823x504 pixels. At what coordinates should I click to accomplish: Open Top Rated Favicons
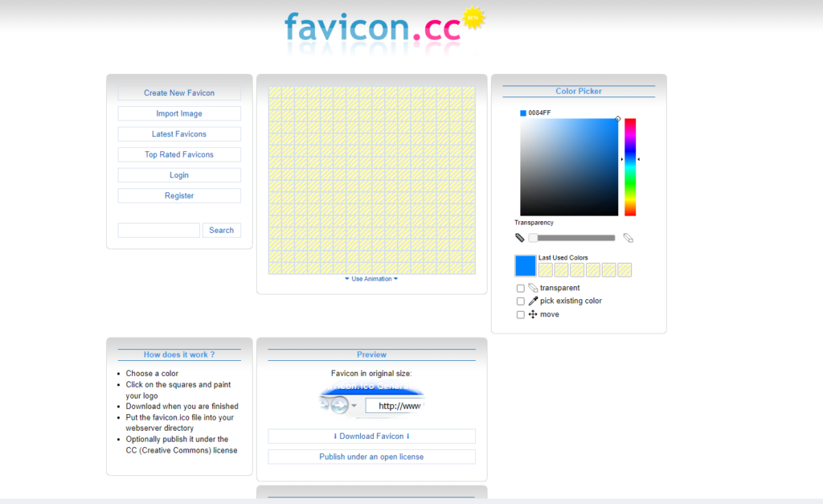[178, 154]
